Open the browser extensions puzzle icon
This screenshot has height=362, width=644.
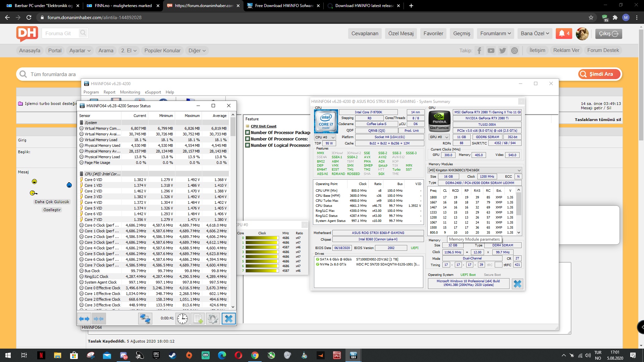pyautogui.click(x=615, y=17)
